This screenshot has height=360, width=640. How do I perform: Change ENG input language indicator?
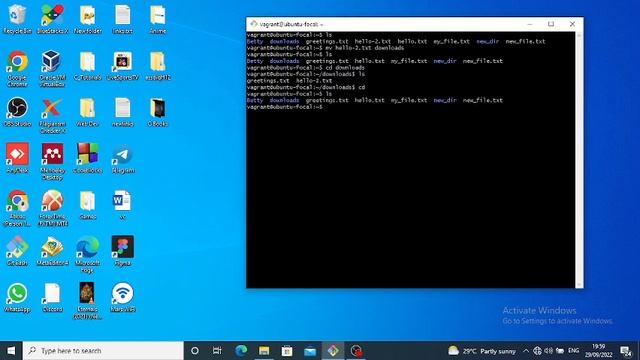(573, 351)
